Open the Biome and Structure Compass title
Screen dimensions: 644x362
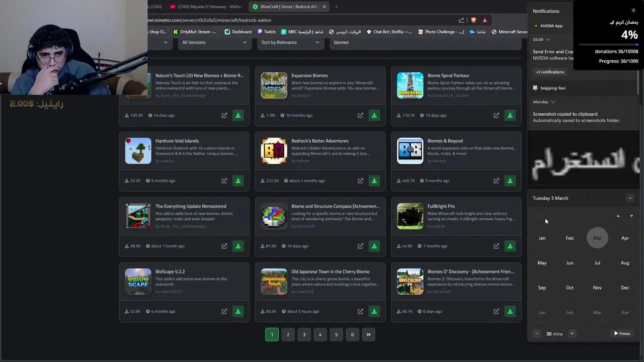coord(336,206)
